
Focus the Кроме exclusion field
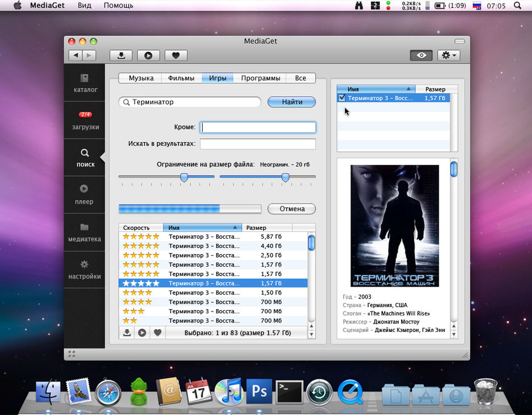click(258, 127)
